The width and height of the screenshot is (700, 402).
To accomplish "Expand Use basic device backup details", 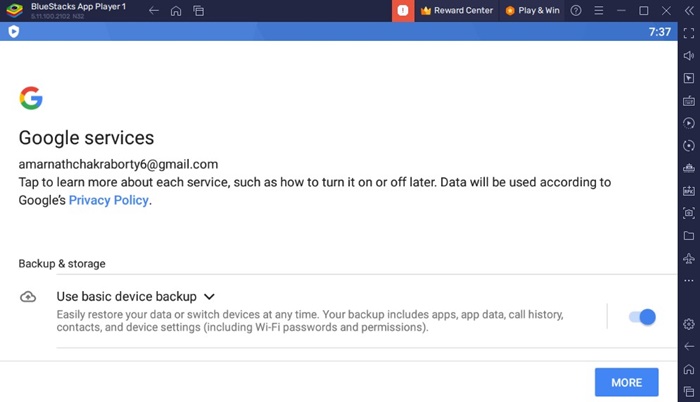I will click(209, 297).
